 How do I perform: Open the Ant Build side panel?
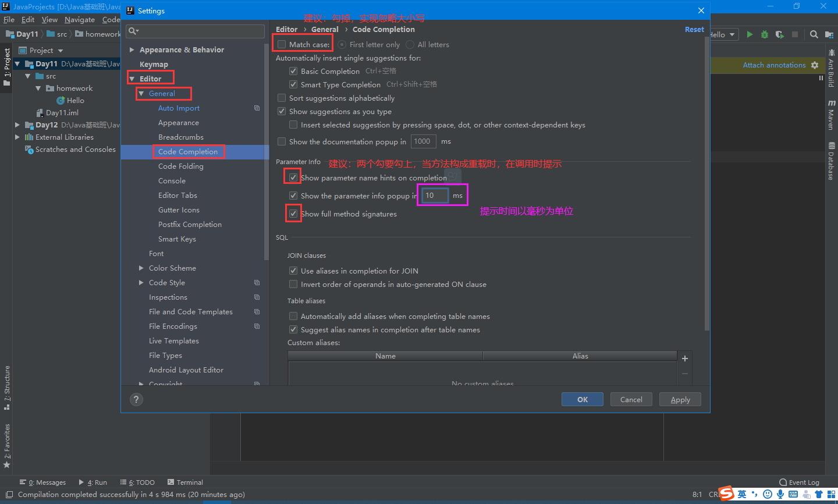[831, 68]
